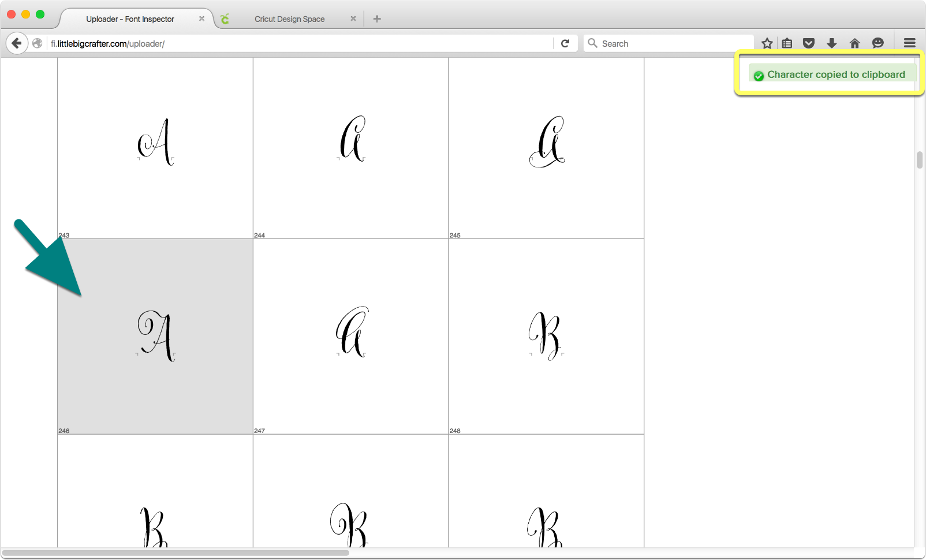
Task: Close the Cricut Design Space tab
Action: point(353,18)
